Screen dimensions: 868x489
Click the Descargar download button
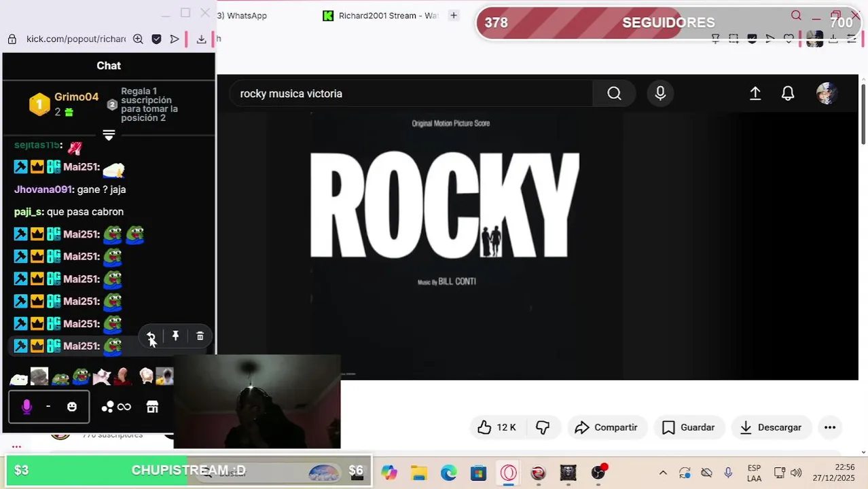(x=771, y=427)
